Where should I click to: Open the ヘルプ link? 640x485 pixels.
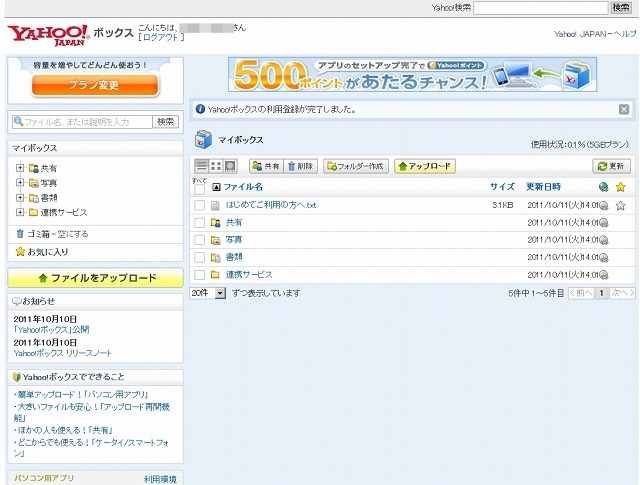click(624, 34)
